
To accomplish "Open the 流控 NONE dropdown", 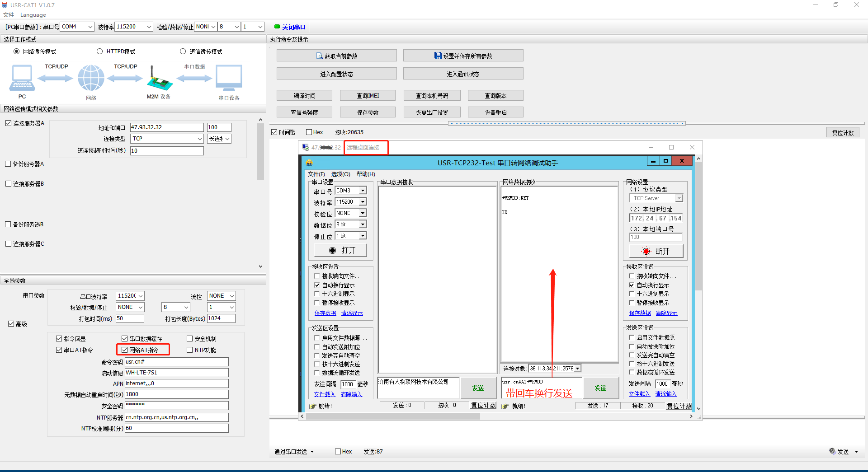I will click(x=222, y=296).
